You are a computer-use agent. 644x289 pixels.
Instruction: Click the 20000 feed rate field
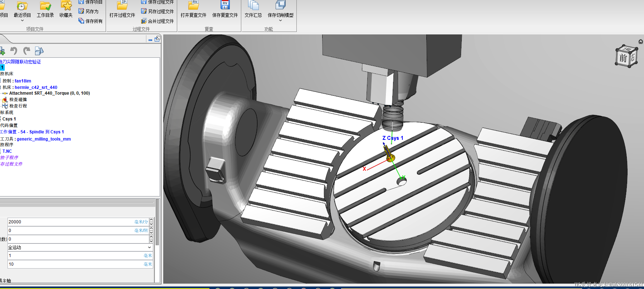pyautogui.click(x=78, y=222)
